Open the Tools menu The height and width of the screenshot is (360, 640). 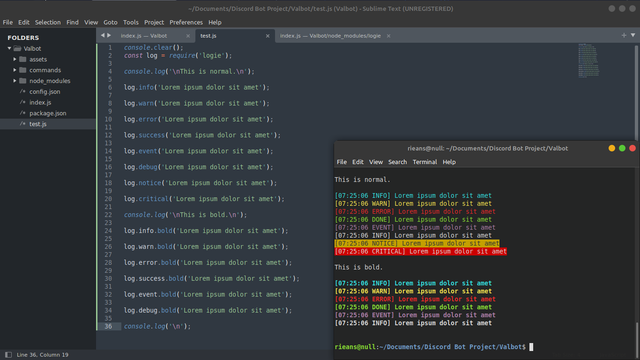coord(131,22)
